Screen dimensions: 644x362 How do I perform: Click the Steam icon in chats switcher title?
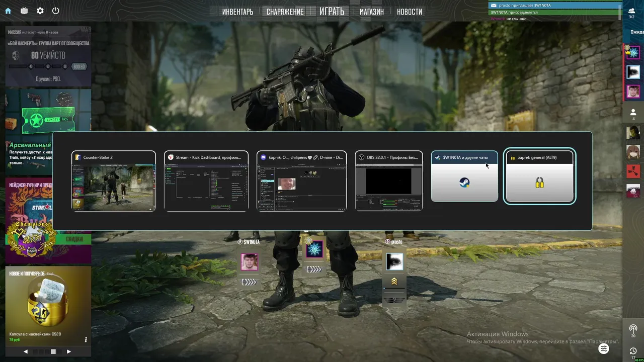point(438,157)
